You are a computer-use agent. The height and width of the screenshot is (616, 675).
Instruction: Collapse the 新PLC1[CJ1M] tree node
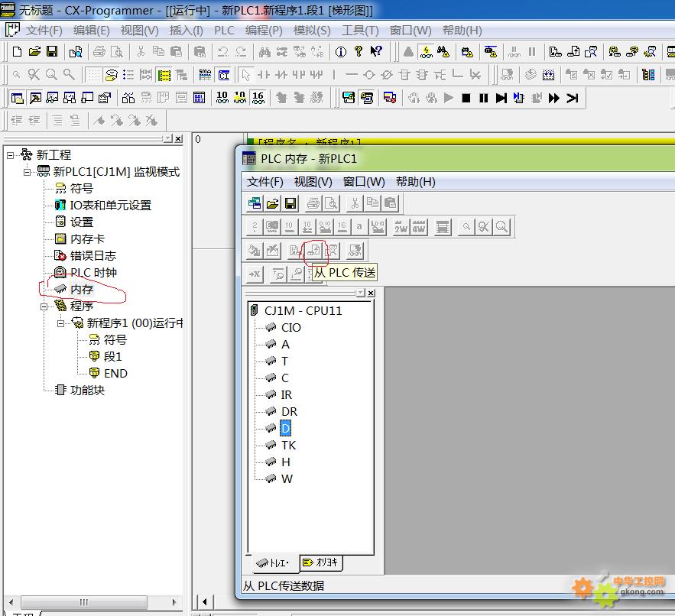tap(27, 172)
